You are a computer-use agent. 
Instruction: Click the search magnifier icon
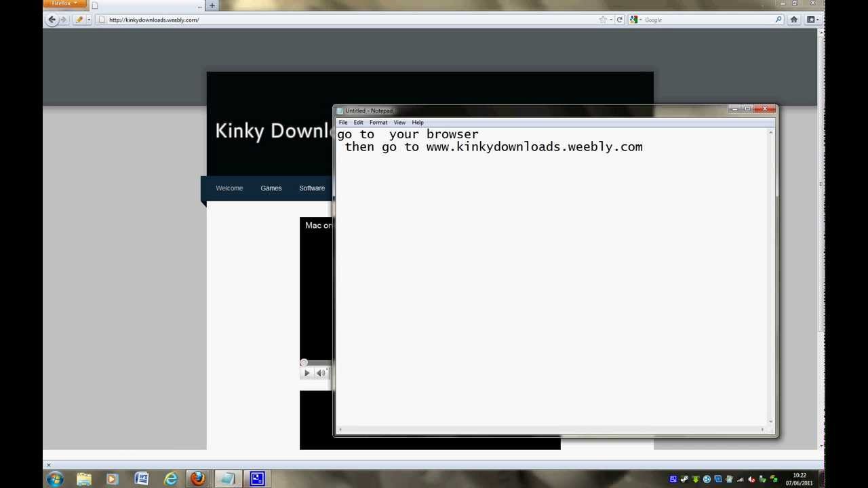pos(778,20)
